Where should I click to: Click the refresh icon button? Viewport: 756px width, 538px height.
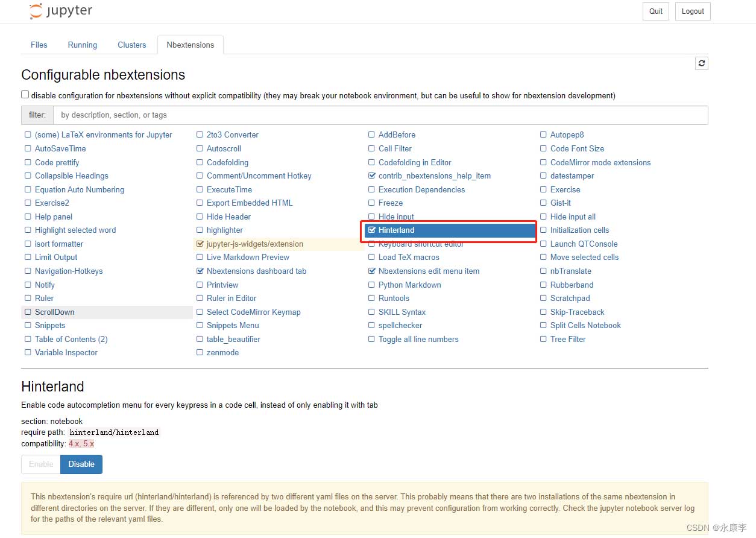pos(701,63)
